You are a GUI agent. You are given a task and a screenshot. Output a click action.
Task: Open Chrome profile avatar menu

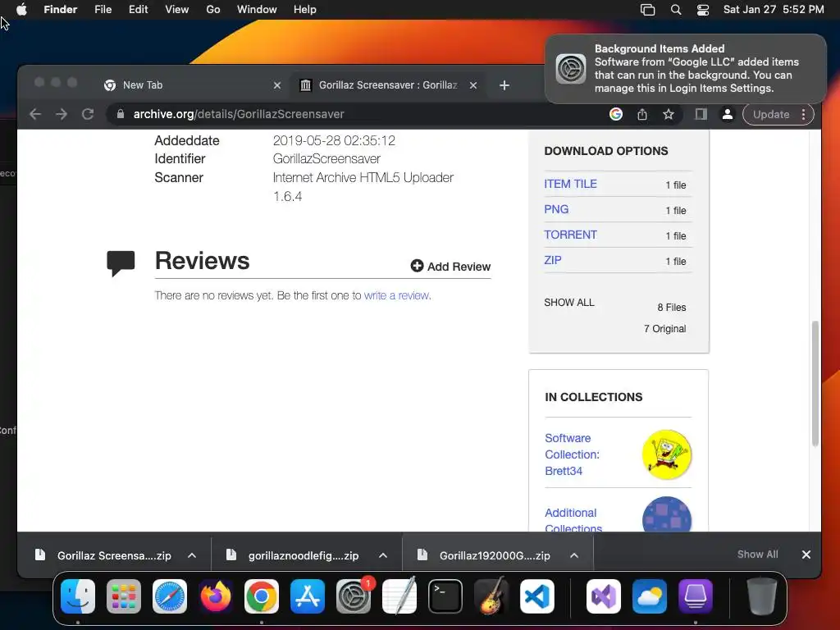(x=728, y=114)
